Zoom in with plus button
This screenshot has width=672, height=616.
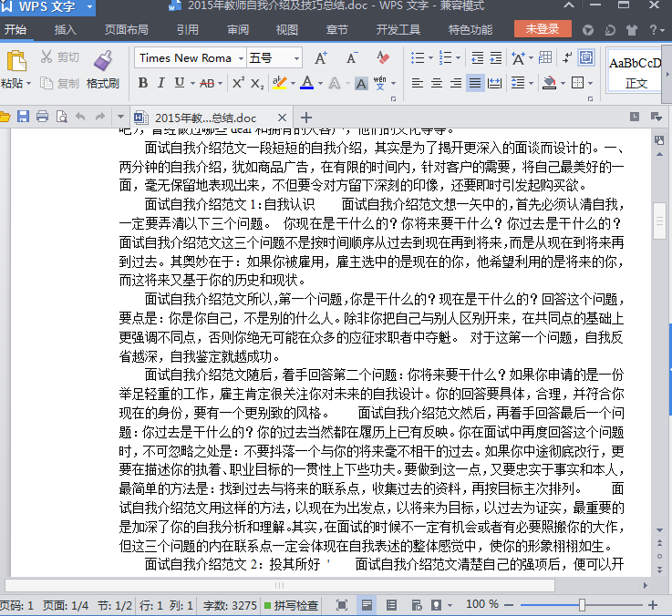(653, 605)
